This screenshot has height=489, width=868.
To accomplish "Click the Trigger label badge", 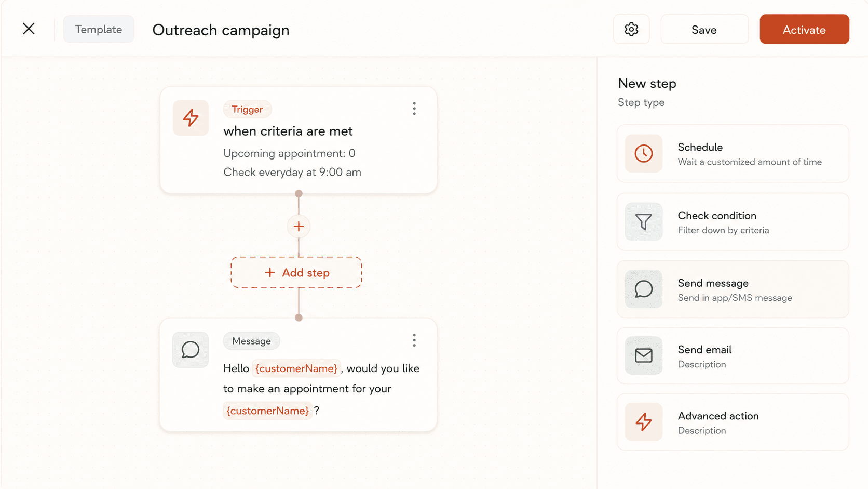I will pyautogui.click(x=247, y=109).
